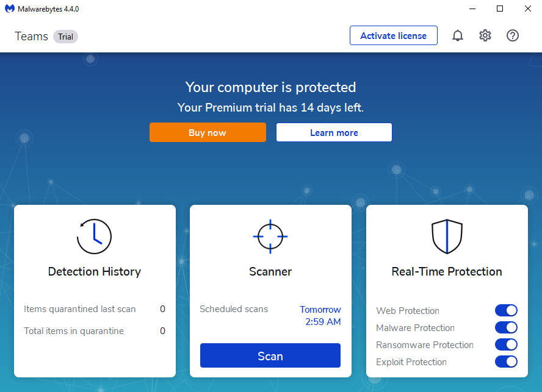Image resolution: width=542 pixels, height=392 pixels.
Task: Open the Detection History card title
Action: 95,271
